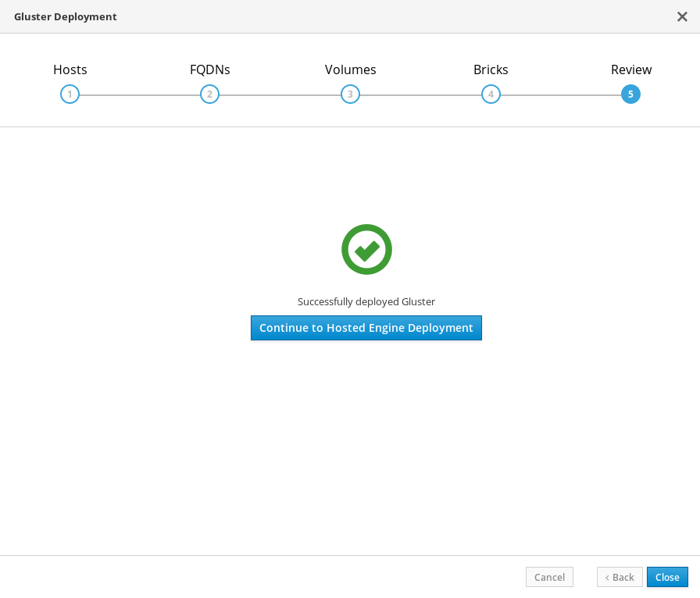Click the step 3 circle under Volumes

(350, 94)
